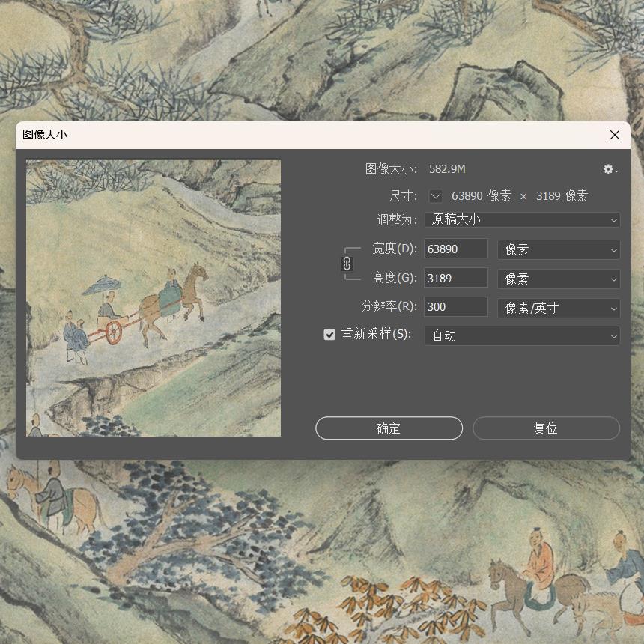644x644 pixels.
Task: Click the 复位 reset button
Action: (x=546, y=428)
